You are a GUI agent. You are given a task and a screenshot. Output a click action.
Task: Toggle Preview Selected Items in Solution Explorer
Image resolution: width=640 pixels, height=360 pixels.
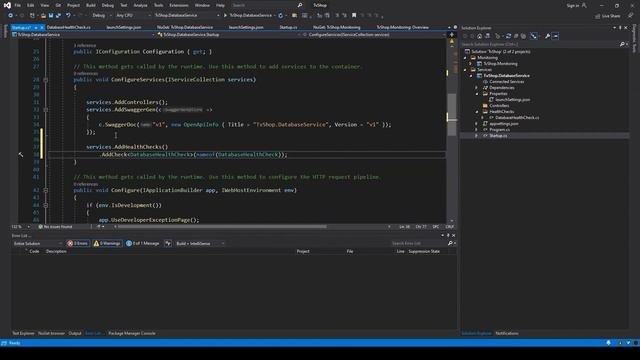(x=555, y=36)
